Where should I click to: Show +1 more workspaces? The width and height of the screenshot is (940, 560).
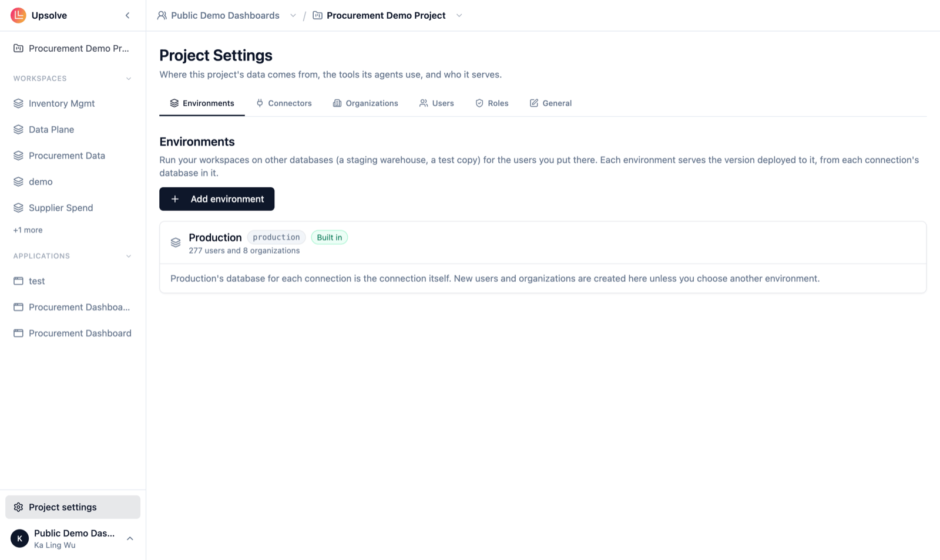[x=28, y=230]
